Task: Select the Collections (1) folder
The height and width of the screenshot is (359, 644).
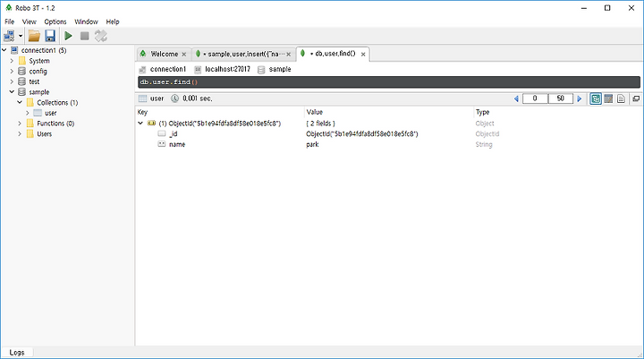Action: tap(57, 102)
